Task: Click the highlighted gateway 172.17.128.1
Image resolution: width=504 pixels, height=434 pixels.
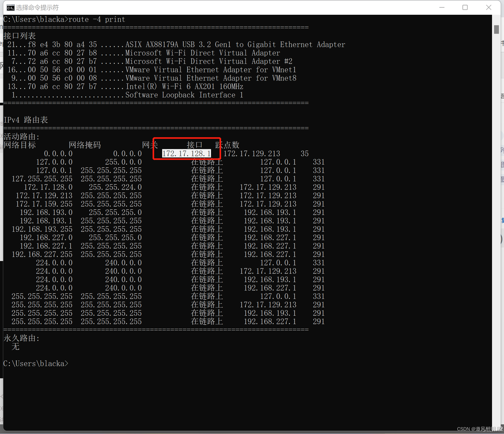Action: 186,153
